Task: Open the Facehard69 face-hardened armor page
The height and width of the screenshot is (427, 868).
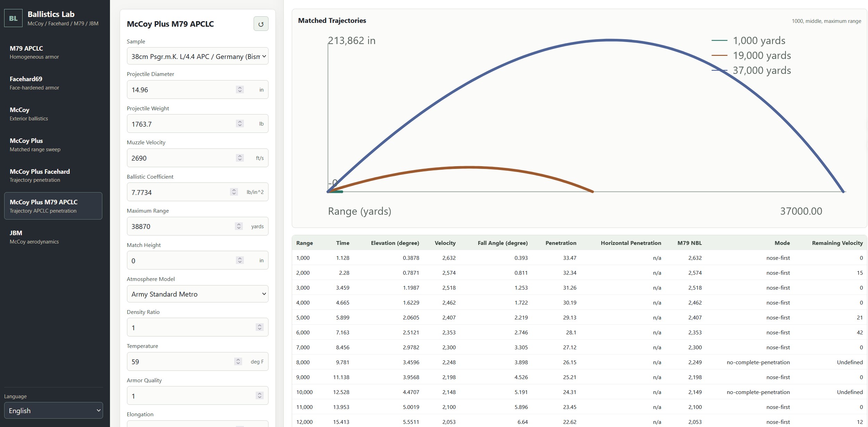Action: pyautogui.click(x=53, y=83)
